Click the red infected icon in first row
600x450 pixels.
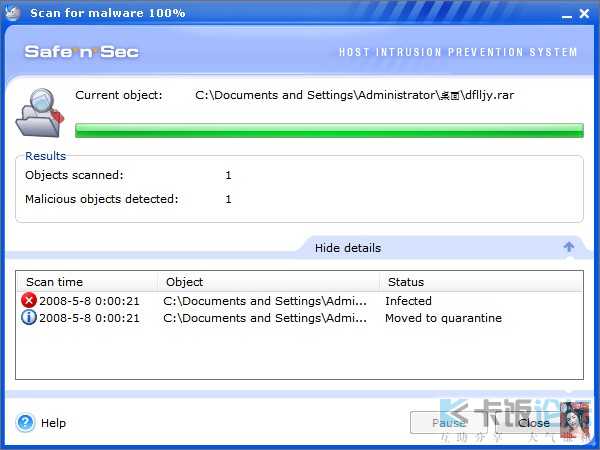pos(28,300)
